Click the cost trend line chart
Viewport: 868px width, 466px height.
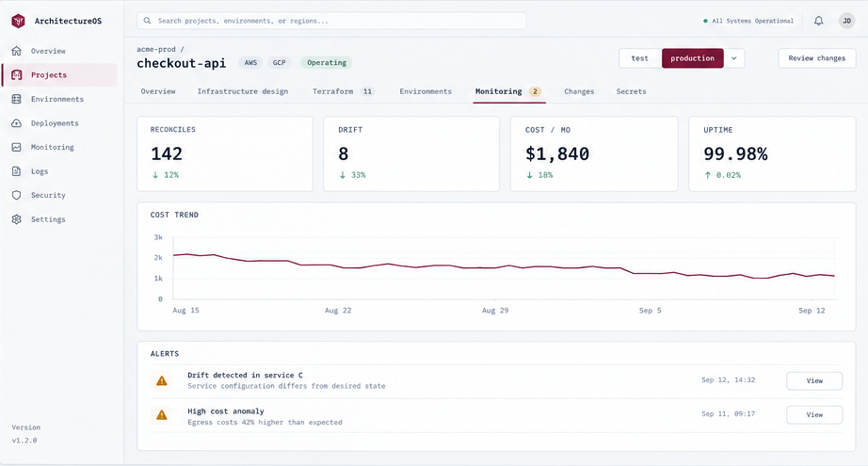pyautogui.click(x=504, y=268)
